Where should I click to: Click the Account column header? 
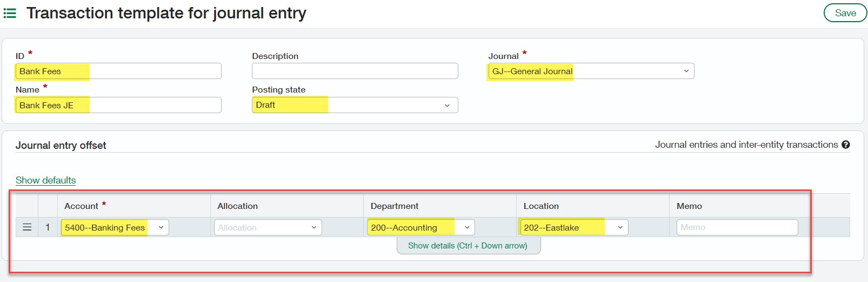81,206
